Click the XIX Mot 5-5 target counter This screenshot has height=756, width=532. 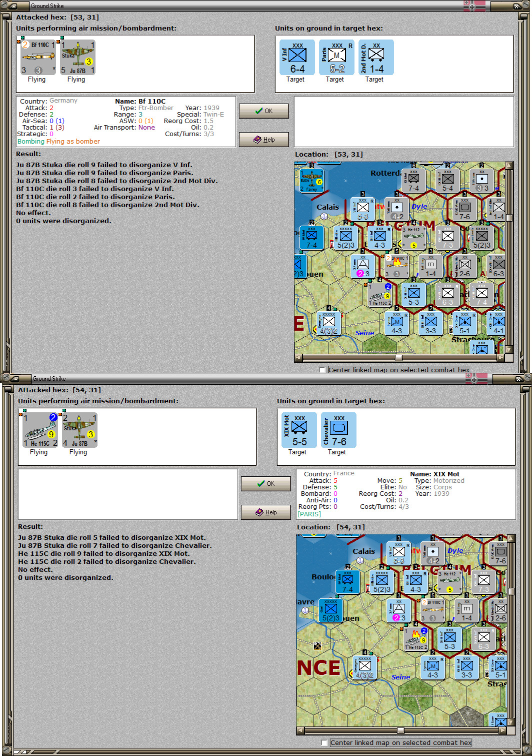(x=299, y=430)
